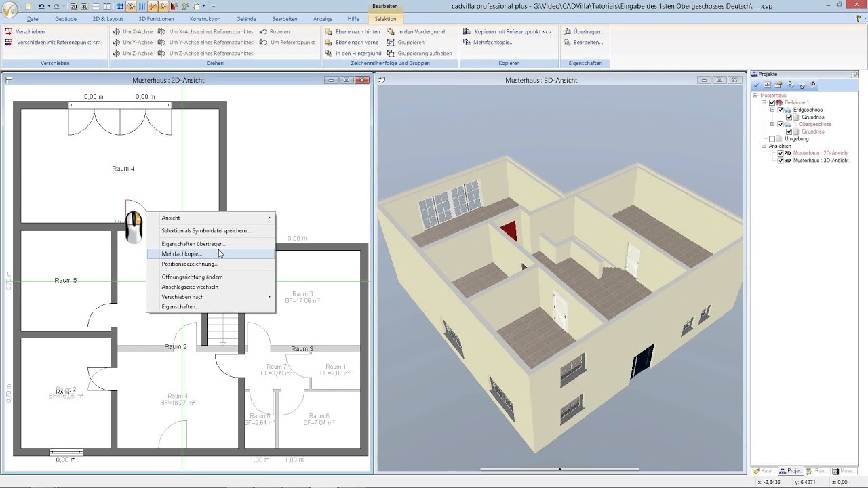Click the Mehrfachkopie ribbon icon
The image size is (868, 488).
pyautogui.click(x=467, y=43)
